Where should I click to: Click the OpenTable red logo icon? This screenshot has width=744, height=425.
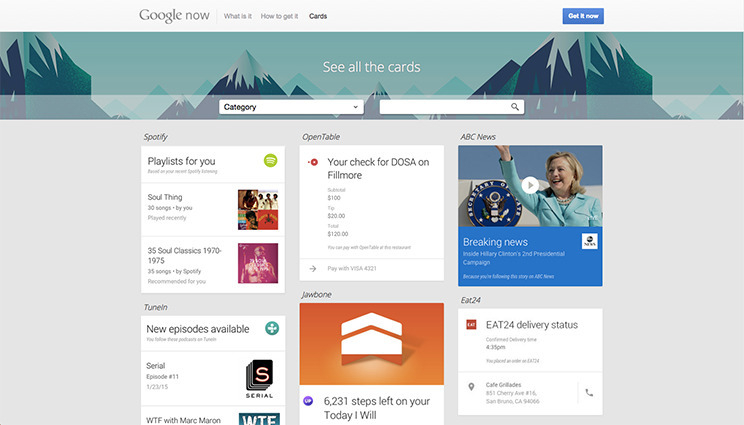(x=313, y=162)
